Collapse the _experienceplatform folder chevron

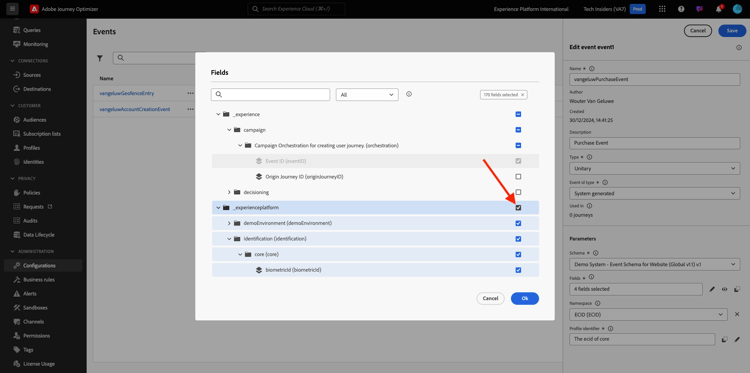(x=218, y=208)
